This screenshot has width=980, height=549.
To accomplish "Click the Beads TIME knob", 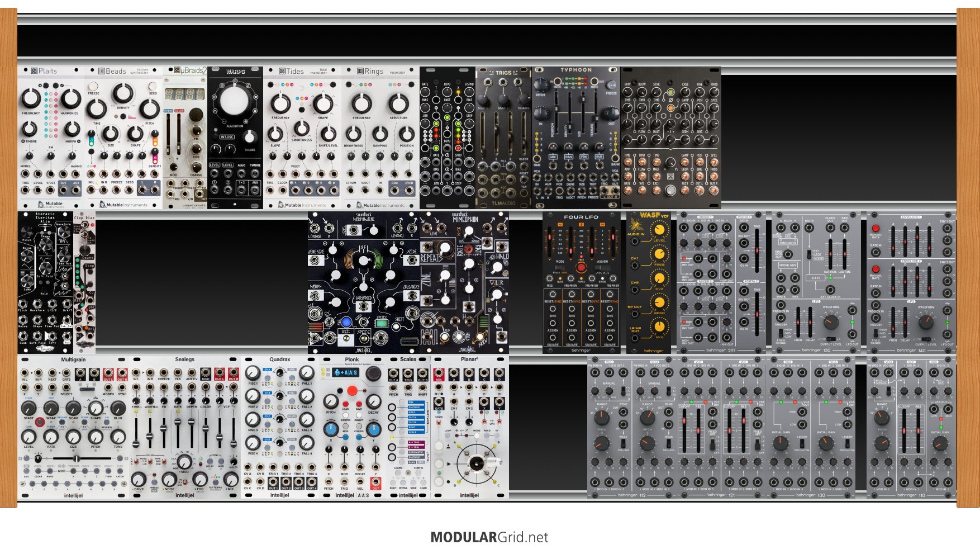I will [x=97, y=109].
